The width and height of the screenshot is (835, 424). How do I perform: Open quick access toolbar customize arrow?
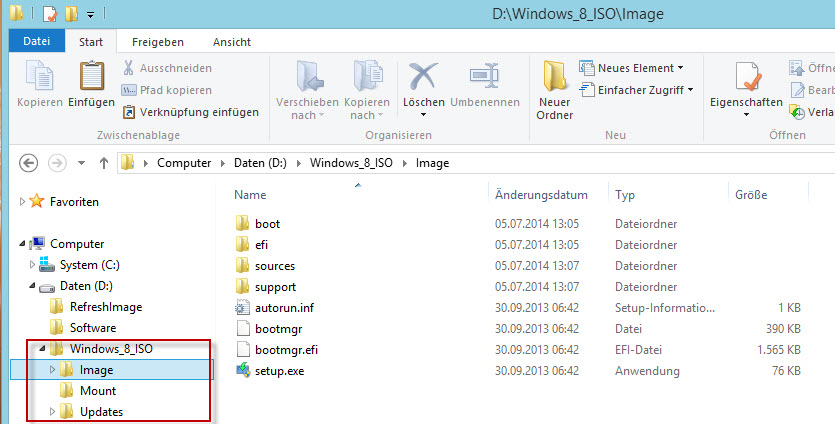(x=91, y=15)
